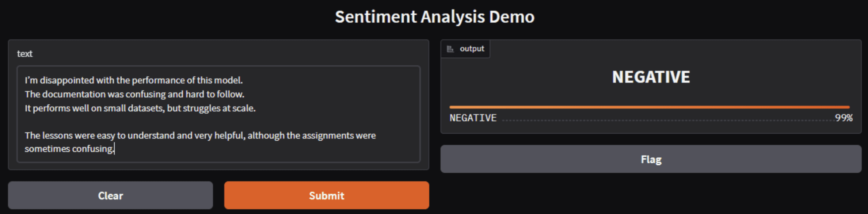Click the large NEGATIVE result heading
Viewport: 868px width, 214px height.
651,77
